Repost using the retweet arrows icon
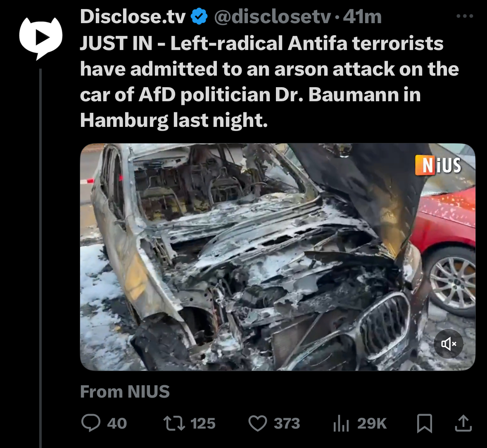The image size is (487, 448). pyautogui.click(x=174, y=423)
